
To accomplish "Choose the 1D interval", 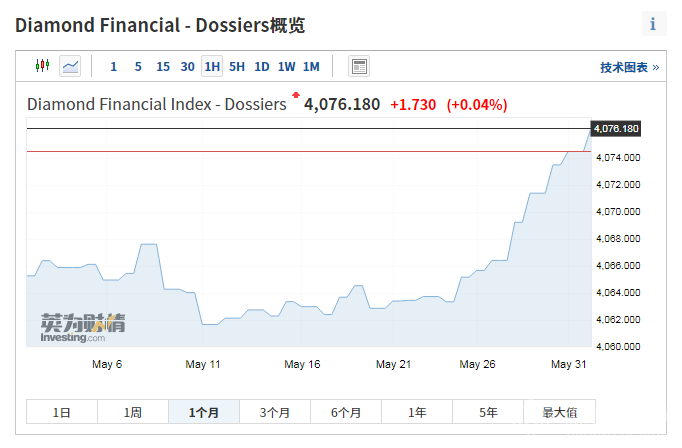I will point(261,67).
